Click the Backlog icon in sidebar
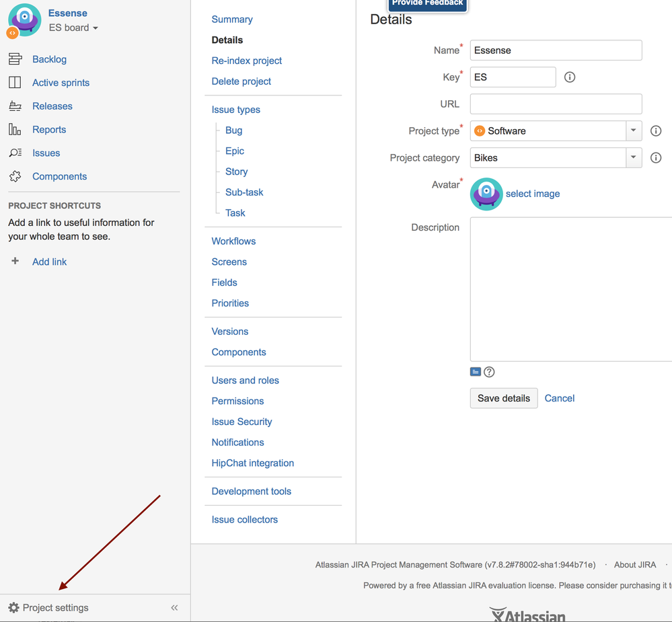 (x=15, y=59)
